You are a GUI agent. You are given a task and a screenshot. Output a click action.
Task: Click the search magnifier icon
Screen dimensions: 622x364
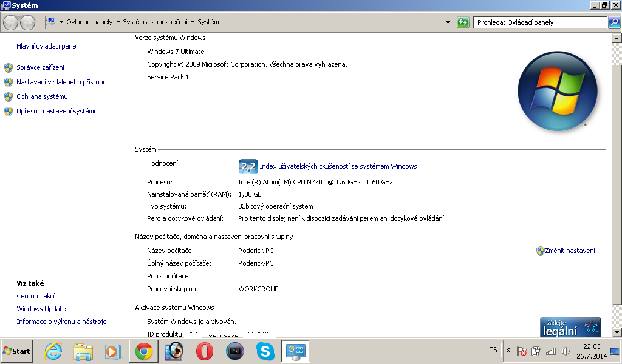click(x=614, y=22)
